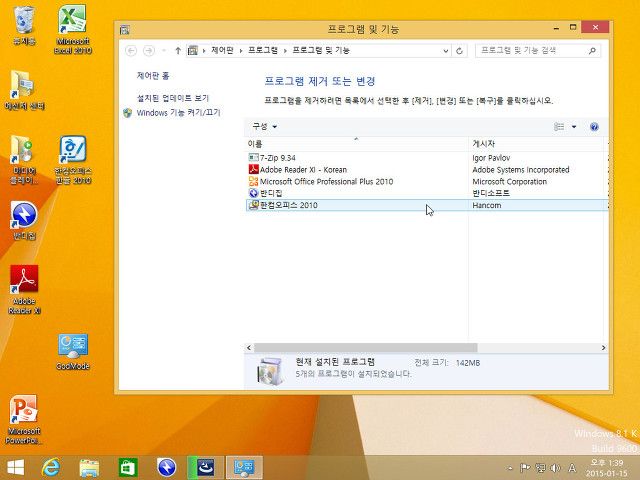
Task: Click the search magnifier icon
Action: point(592,50)
